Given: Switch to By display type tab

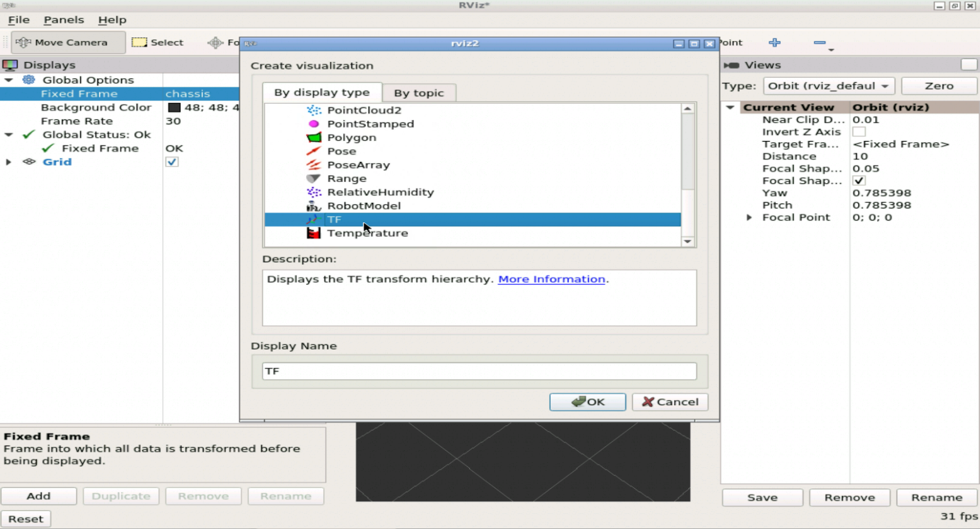Looking at the screenshot, I should point(322,92).
